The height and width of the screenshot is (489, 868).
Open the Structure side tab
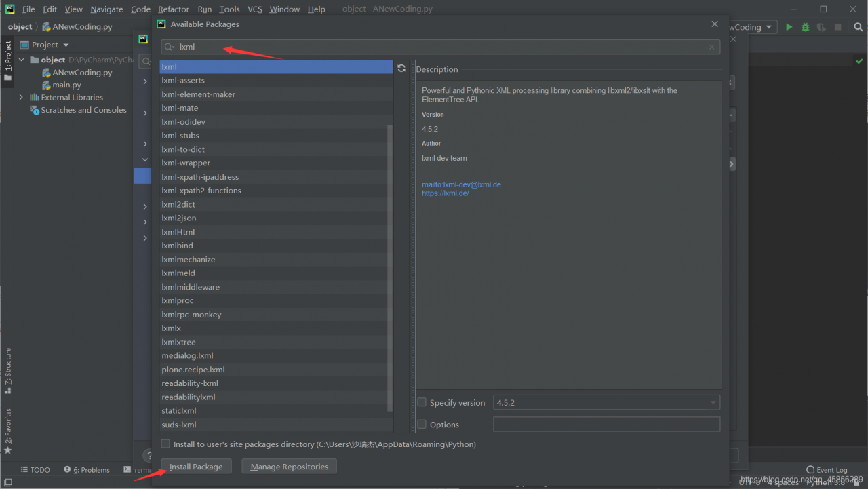(x=8, y=371)
